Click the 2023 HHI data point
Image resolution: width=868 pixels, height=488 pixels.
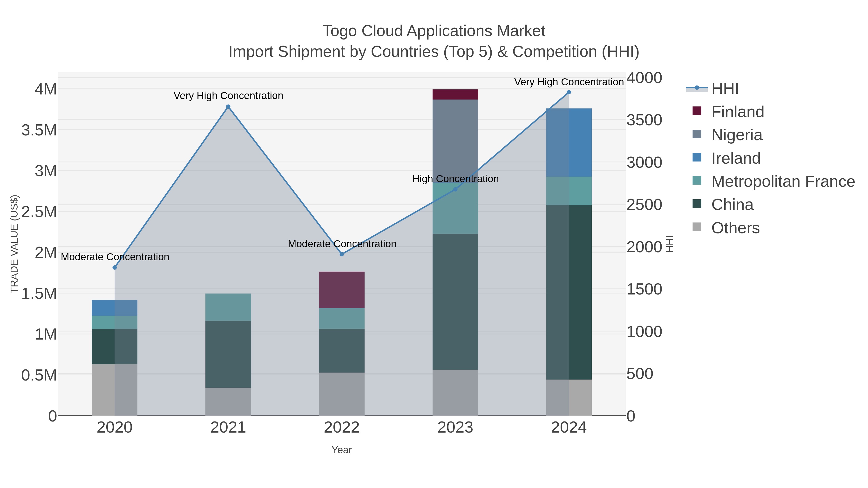[x=455, y=190]
